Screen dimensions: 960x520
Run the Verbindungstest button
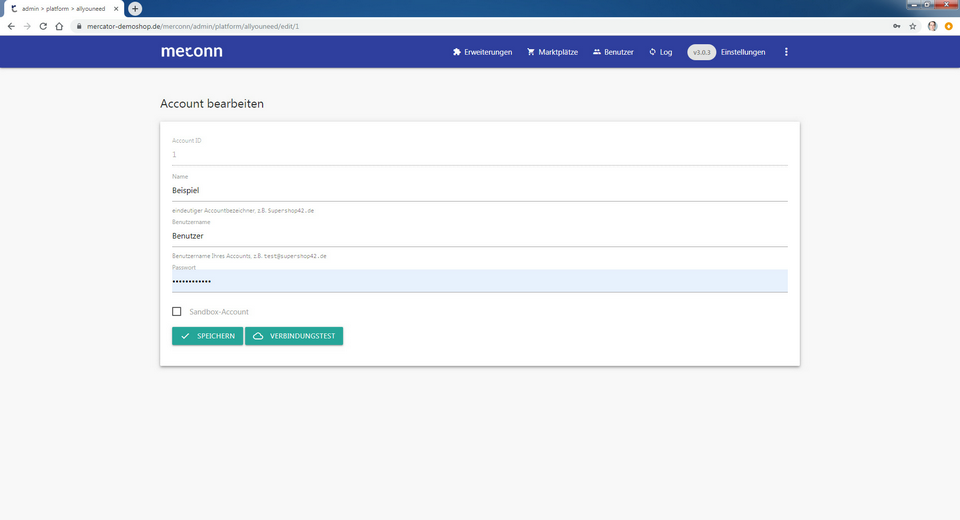coord(294,336)
